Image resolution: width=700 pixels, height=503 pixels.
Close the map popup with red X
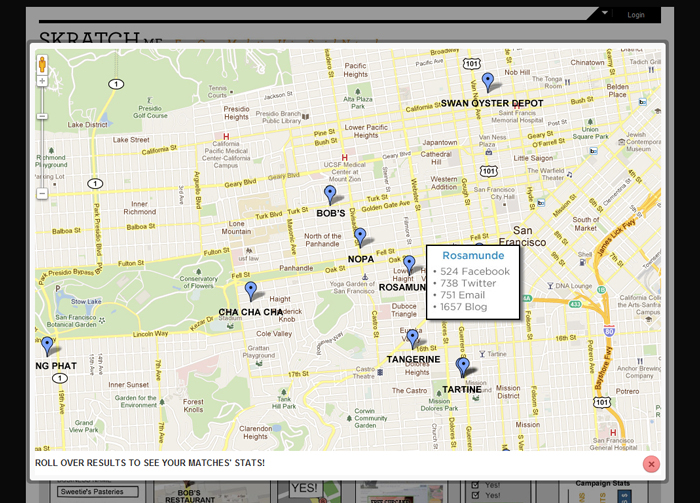click(651, 464)
